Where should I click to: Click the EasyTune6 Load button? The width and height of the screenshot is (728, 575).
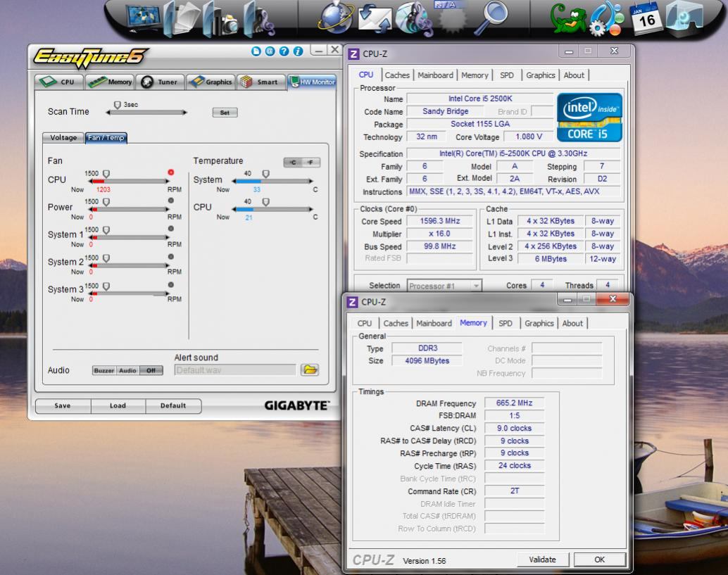[x=118, y=405]
